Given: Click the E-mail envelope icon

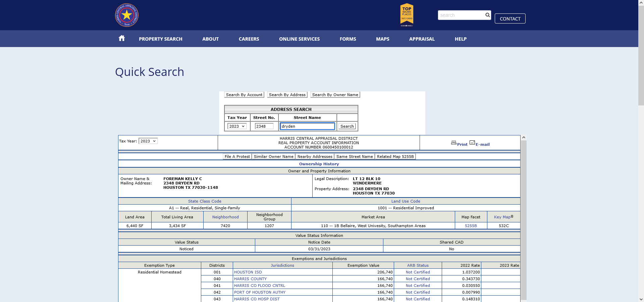Looking at the screenshot, I should click(x=472, y=143).
